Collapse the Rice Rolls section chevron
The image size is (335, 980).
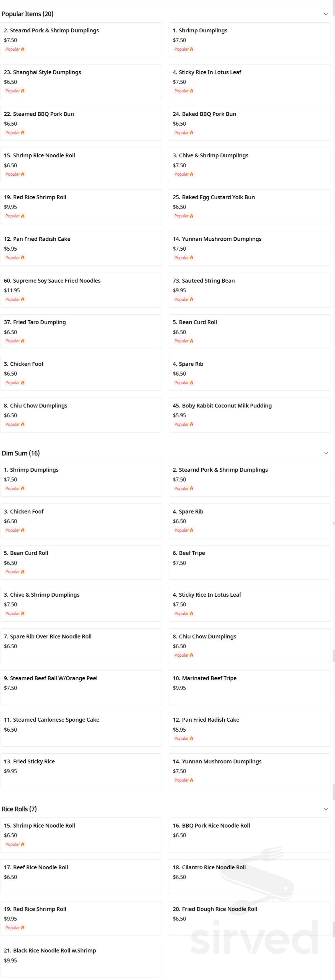tap(326, 809)
